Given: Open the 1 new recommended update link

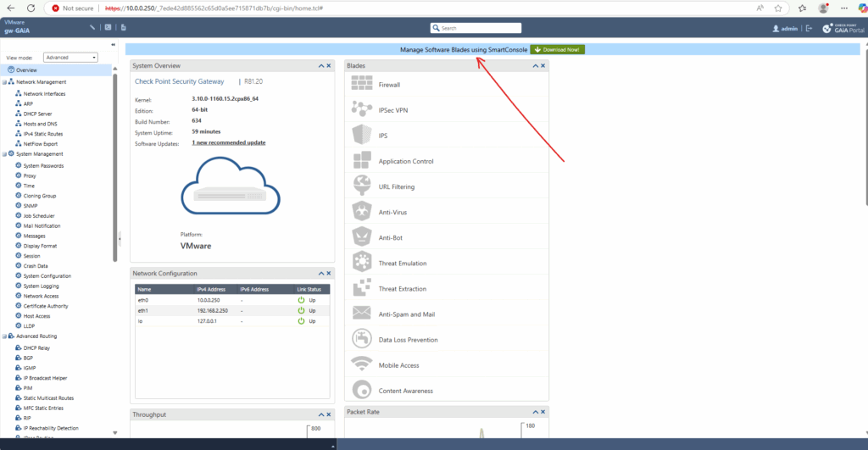Looking at the screenshot, I should click(x=229, y=143).
